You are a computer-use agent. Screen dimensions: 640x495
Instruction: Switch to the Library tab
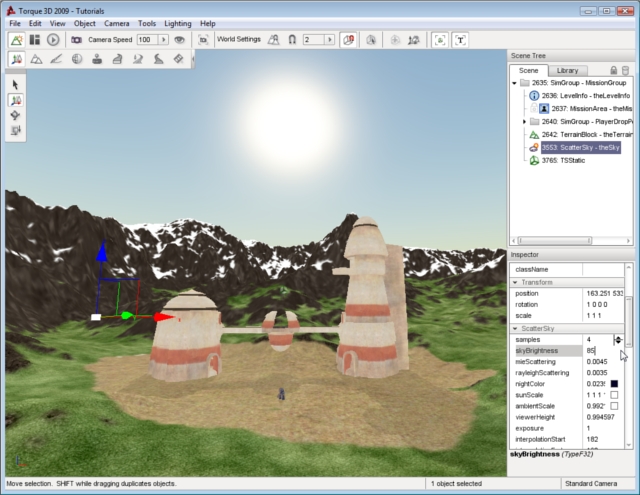(x=568, y=70)
